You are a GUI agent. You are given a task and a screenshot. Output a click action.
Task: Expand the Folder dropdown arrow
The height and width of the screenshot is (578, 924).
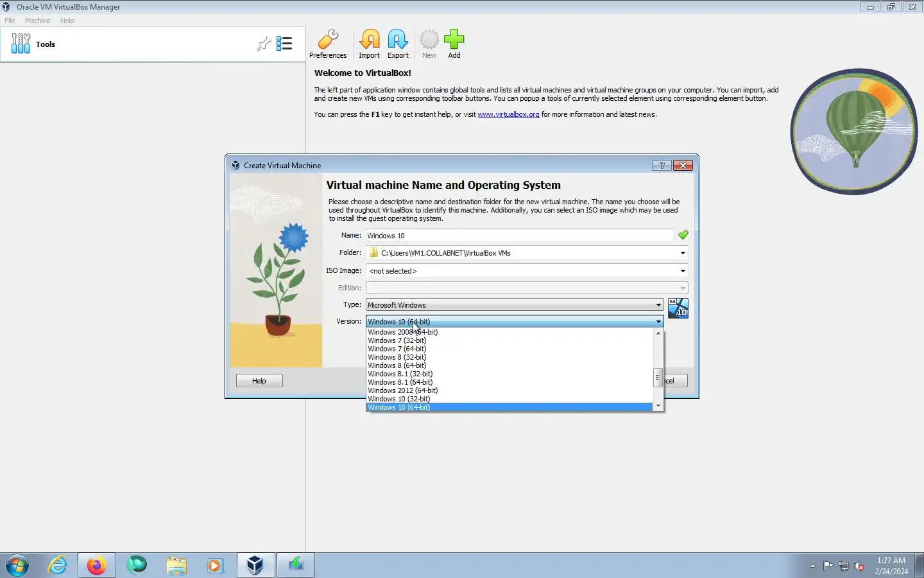coord(683,253)
